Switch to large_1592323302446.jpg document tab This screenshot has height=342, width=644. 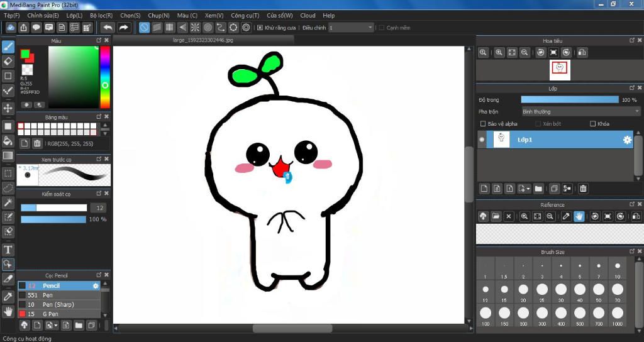click(x=203, y=40)
